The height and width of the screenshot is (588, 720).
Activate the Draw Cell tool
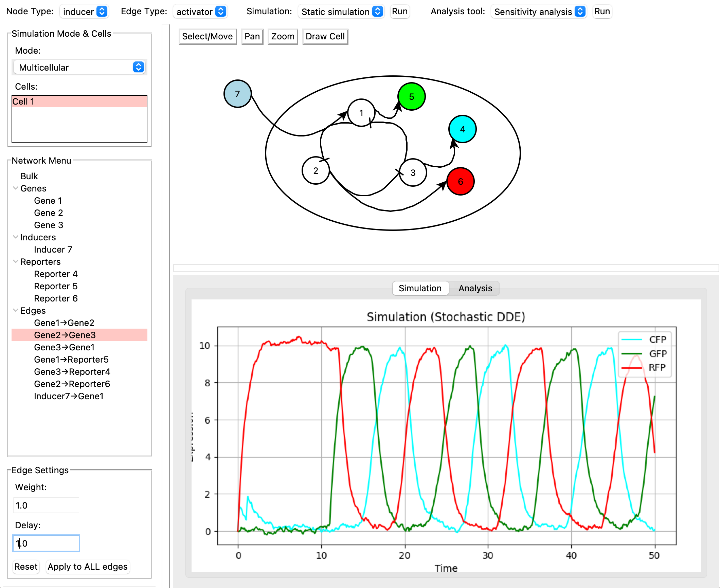(x=325, y=36)
